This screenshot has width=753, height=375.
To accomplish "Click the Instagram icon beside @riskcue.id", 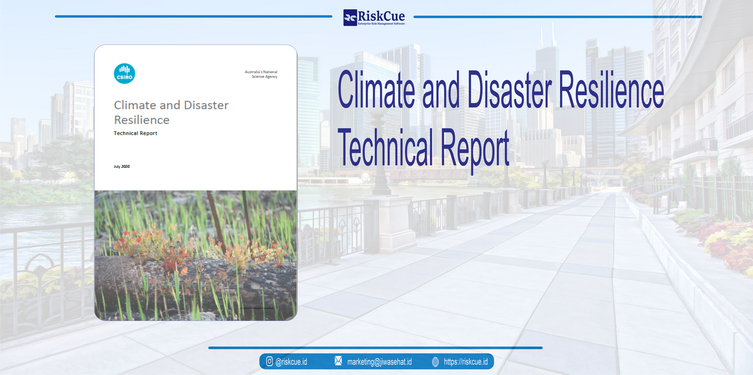I will pyautogui.click(x=269, y=362).
